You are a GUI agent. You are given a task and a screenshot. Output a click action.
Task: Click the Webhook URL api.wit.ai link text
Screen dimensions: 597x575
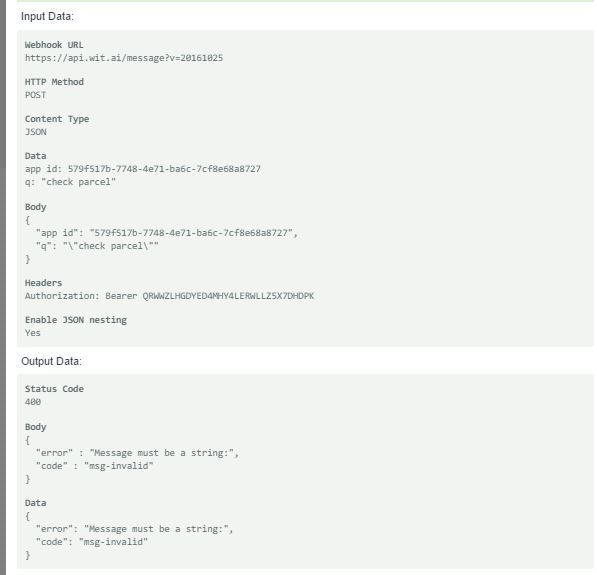pos(124,58)
